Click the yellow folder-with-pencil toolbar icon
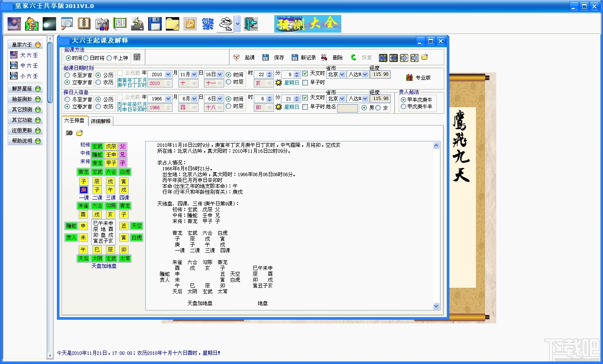 pyautogui.click(x=173, y=24)
